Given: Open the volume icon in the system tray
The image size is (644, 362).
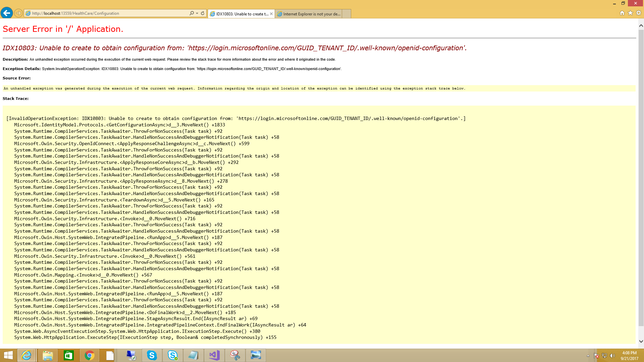Looking at the screenshot, I should click(613, 355).
